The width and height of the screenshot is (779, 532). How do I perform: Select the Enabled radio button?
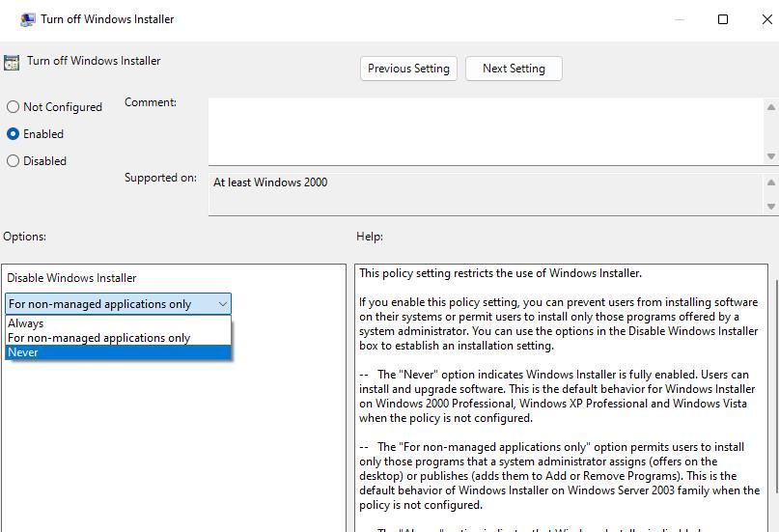[13, 133]
